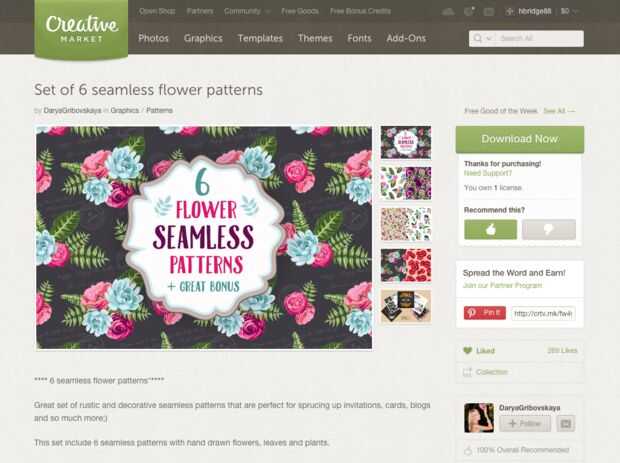The image size is (620, 463).
Task: Click the thumbs down button
Action: click(x=548, y=229)
